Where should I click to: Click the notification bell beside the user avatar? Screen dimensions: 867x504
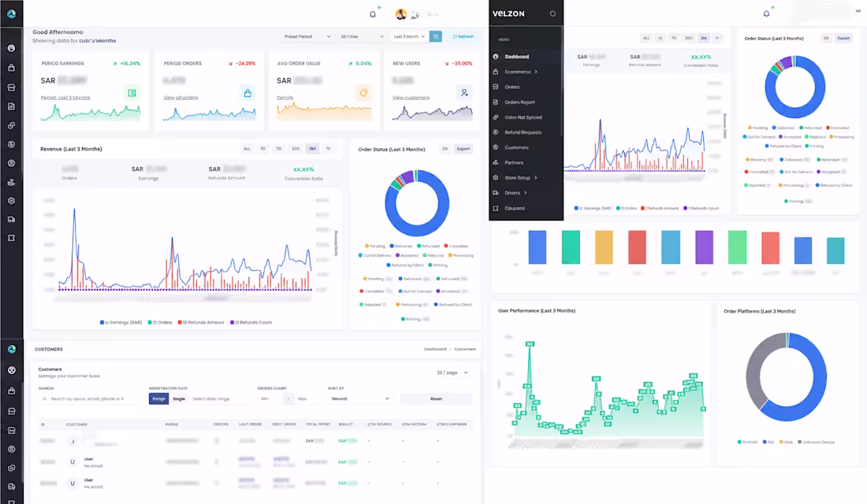(373, 14)
